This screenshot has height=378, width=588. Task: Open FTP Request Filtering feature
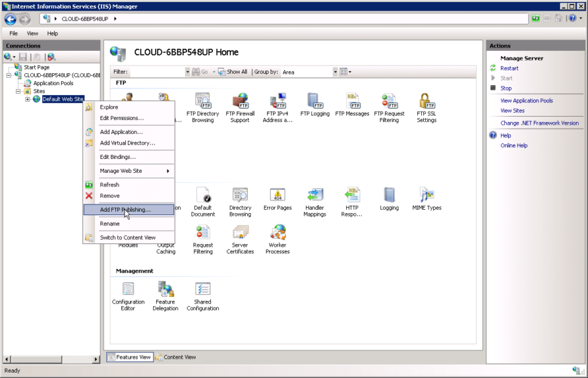point(389,108)
